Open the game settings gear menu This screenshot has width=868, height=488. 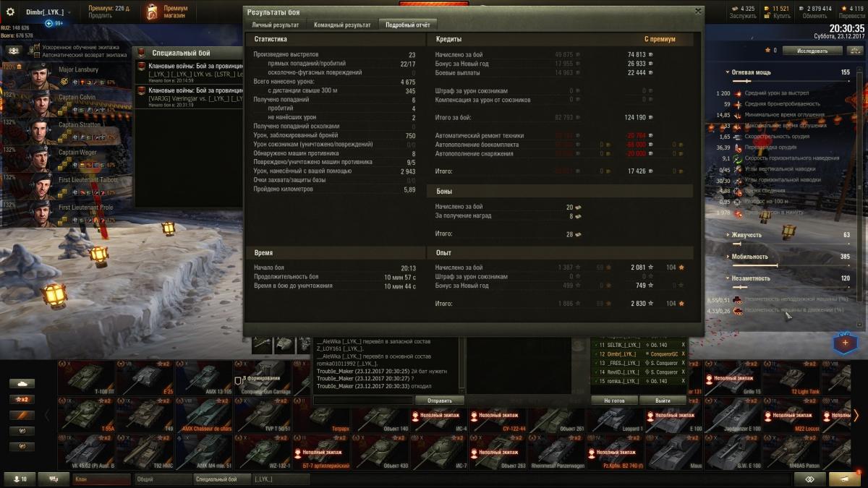click(x=10, y=12)
